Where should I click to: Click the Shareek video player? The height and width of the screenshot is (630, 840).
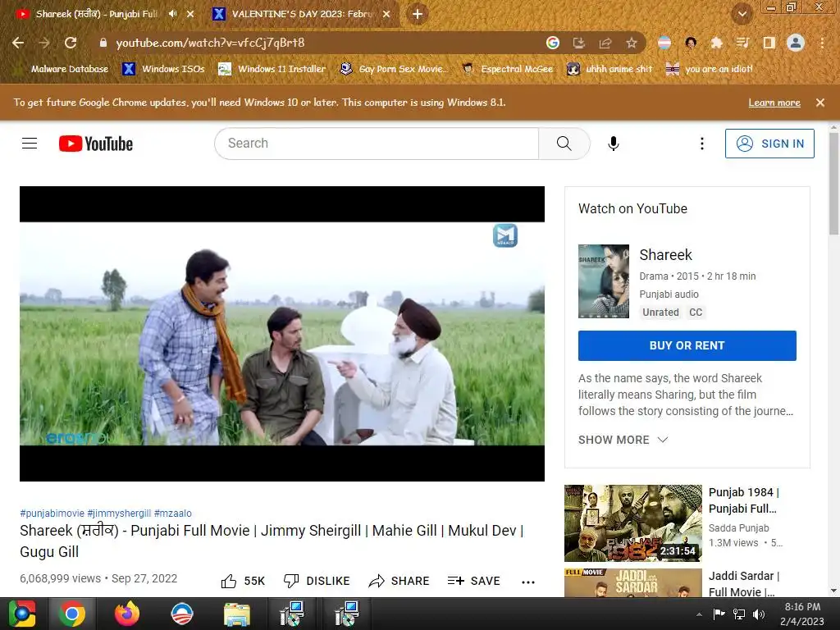(282, 334)
